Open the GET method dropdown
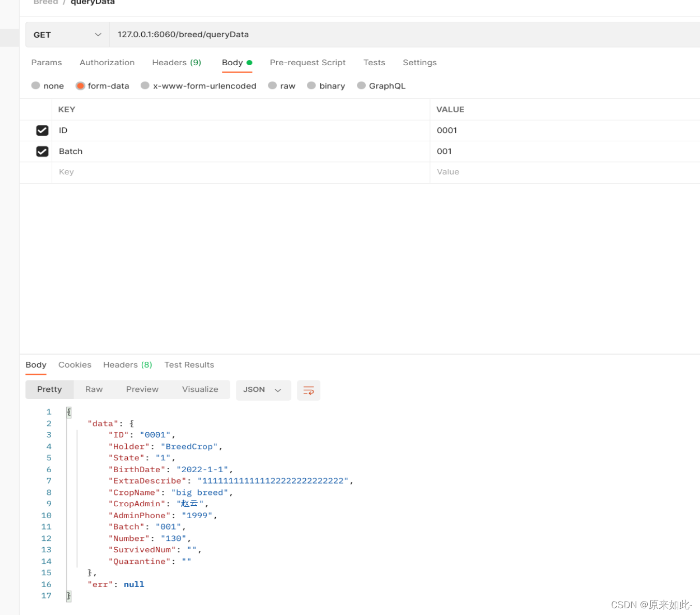The image size is (700, 615). point(67,35)
